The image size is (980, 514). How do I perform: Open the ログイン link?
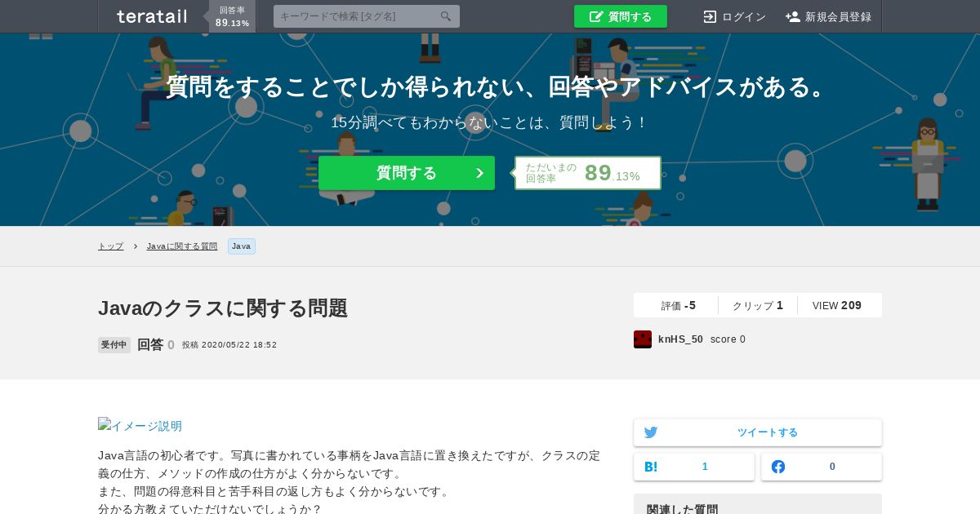point(743,16)
